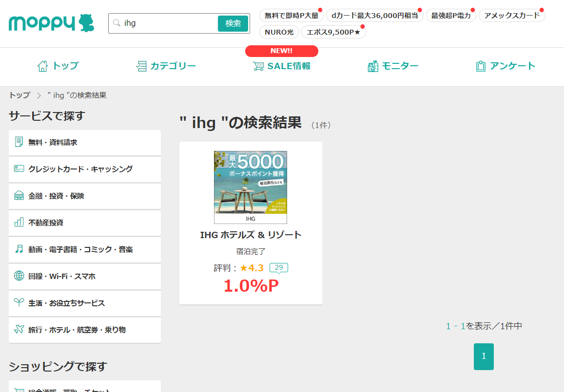
Task: Click the ★4.3 rating
Action: coord(252,268)
